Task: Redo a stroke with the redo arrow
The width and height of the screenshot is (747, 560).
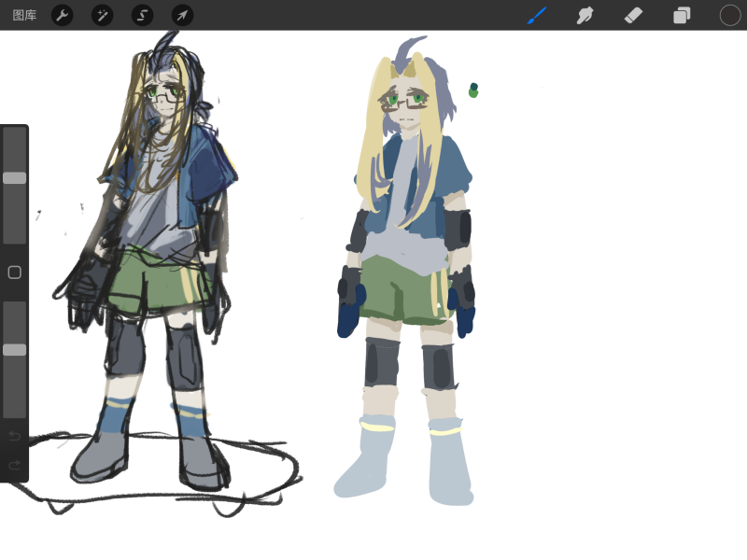Action: pyautogui.click(x=16, y=465)
